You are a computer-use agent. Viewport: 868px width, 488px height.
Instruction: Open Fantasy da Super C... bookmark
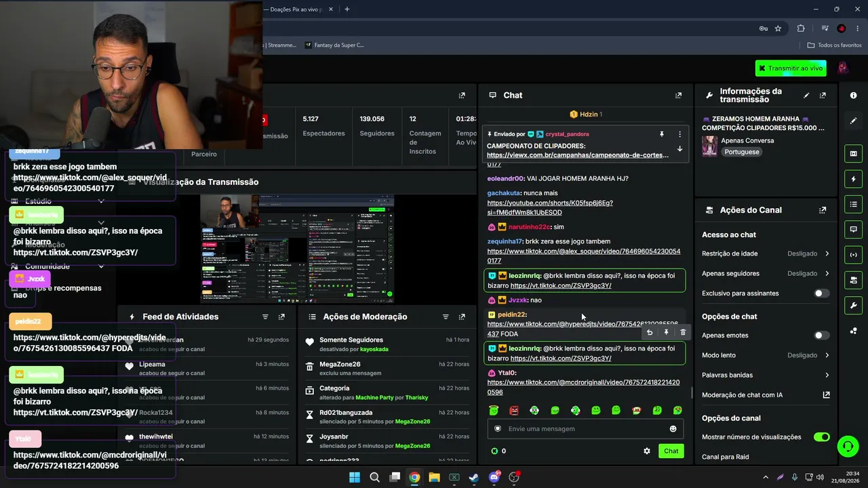pyautogui.click(x=334, y=45)
